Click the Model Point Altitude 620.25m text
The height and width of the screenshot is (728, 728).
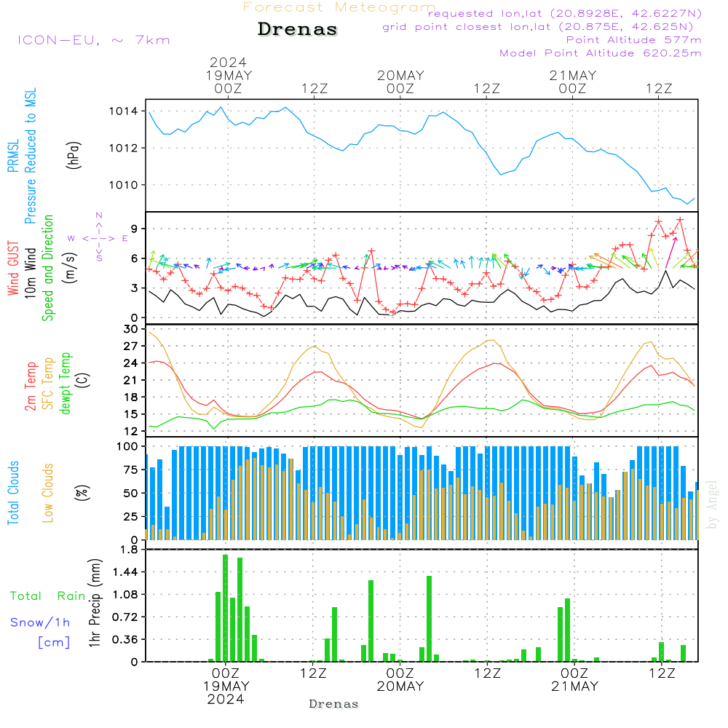[601, 53]
